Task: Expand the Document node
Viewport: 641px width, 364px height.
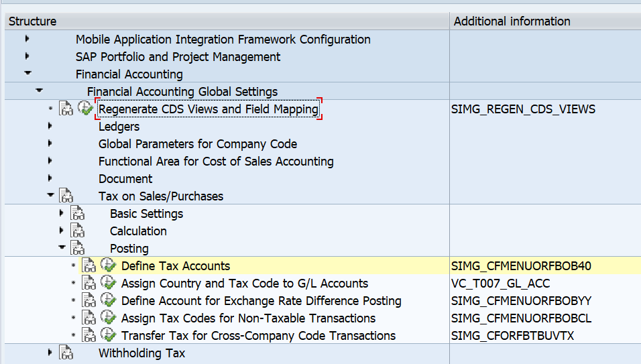Action: click(x=50, y=178)
